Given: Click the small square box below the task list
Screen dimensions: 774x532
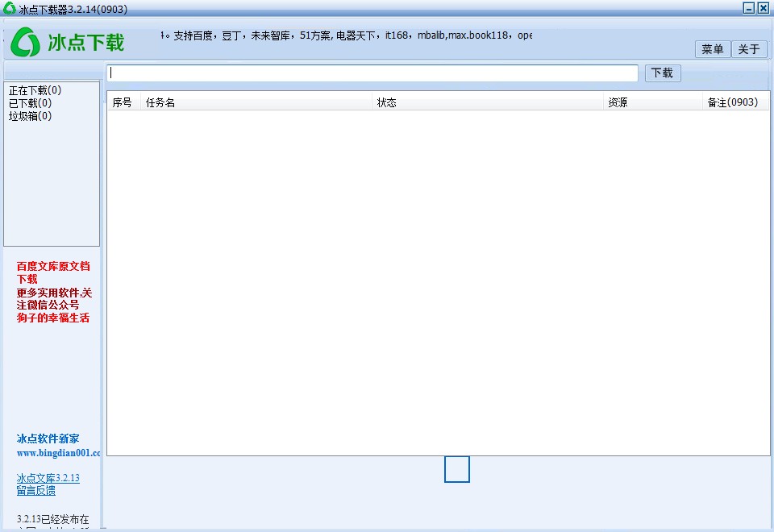Looking at the screenshot, I should 456,468.
